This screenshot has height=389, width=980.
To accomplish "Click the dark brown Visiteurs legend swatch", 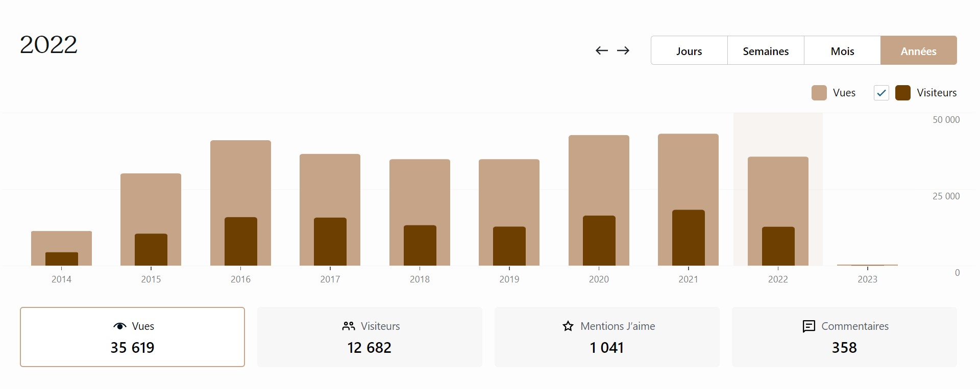I will (903, 93).
